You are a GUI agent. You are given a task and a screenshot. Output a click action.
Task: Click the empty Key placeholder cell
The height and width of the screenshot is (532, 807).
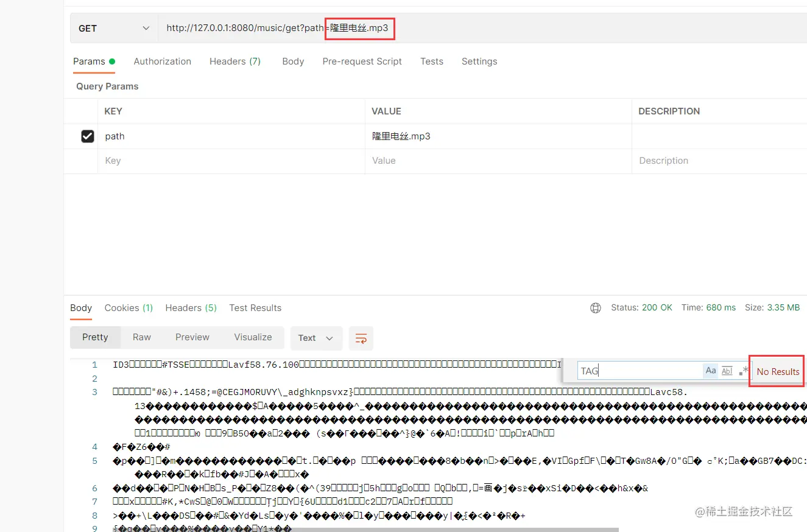tap(231, 161)
